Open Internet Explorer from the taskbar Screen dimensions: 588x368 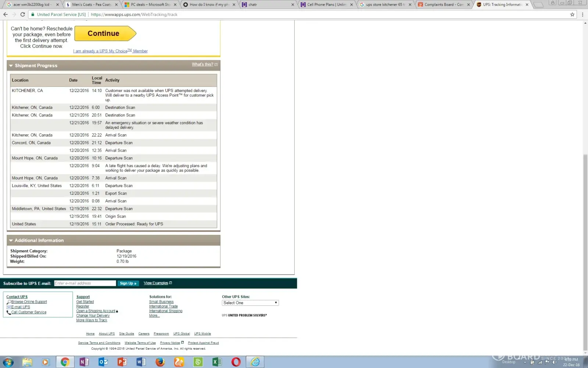pyautogui.click(x=255, y=362)
